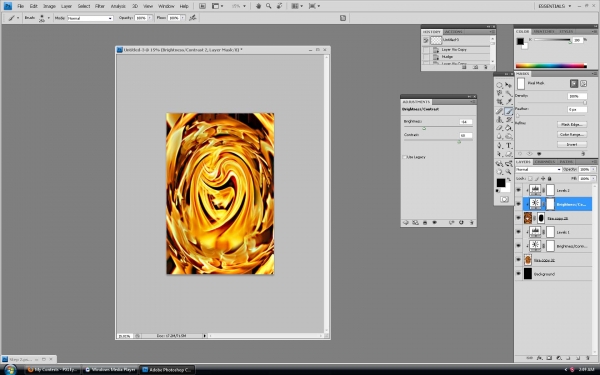This screenshot has height=375, width=600.
Task: Click the Contrast slider track
Action: pos(438,140)
